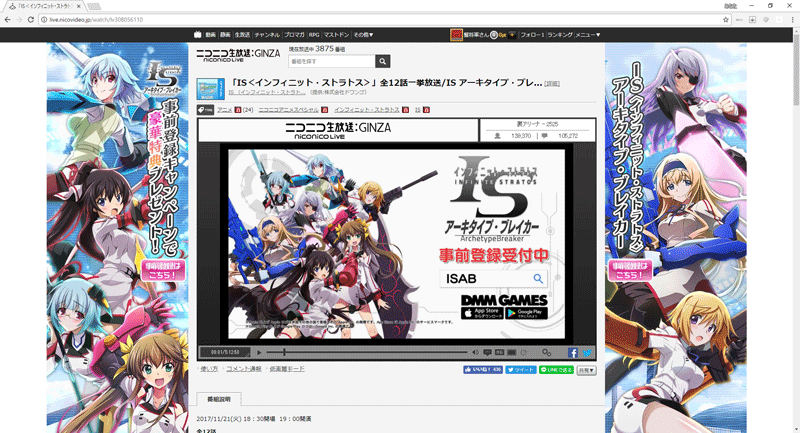Image resolution: width=800 pixels, height=433 pixels.
Task: Click the ニコニコ生放送:GINZA header logo
Action: click(238, 56)
